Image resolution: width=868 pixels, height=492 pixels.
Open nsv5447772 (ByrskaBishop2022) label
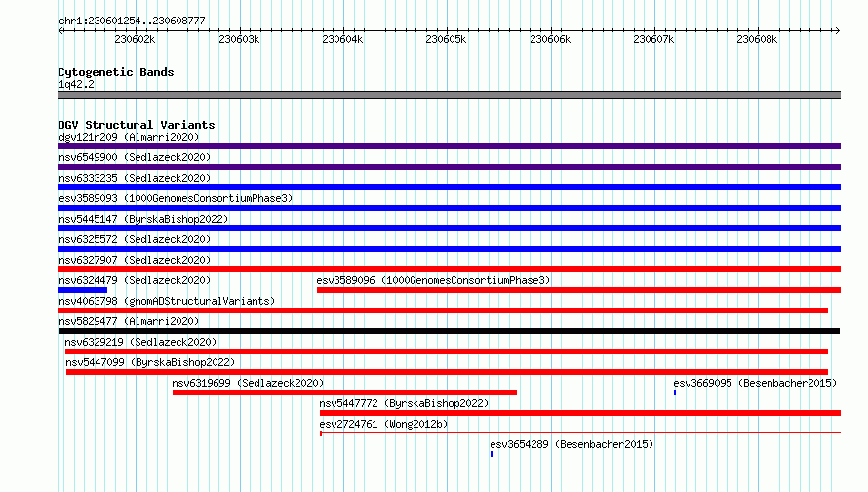[404, 403]
